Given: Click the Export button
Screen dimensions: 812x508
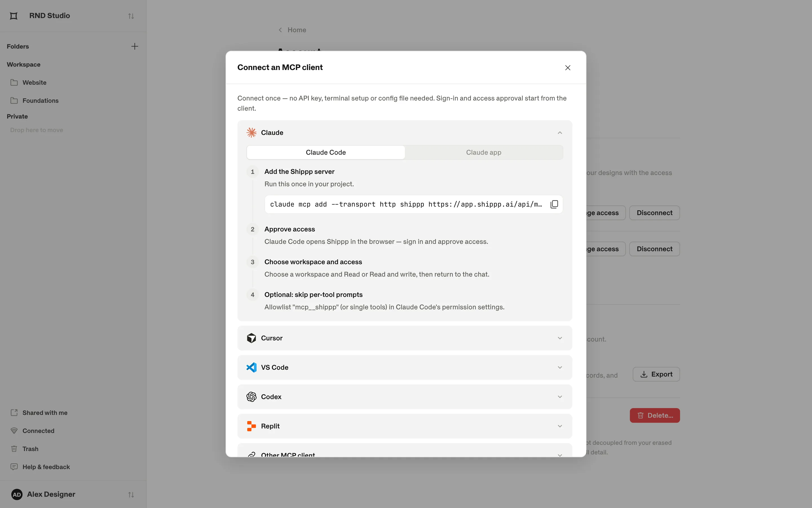Looking at the screenshot, I should click(656, 374).
